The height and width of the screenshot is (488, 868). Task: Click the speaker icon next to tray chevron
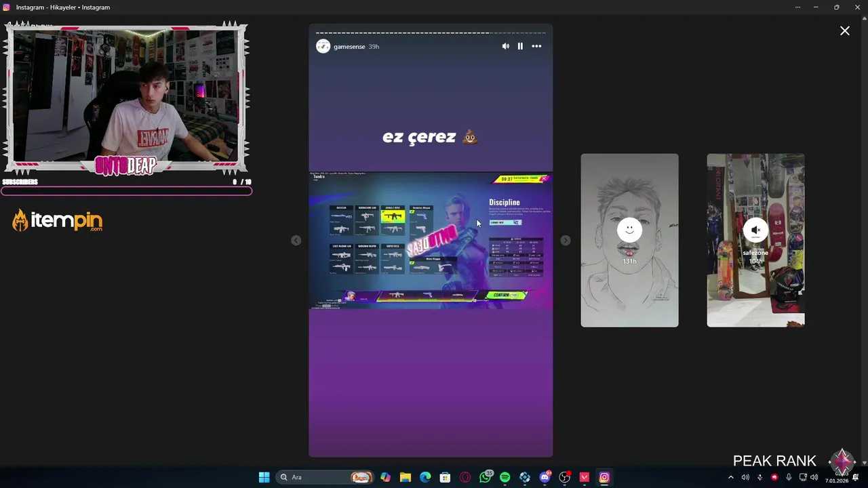[745, 477]
